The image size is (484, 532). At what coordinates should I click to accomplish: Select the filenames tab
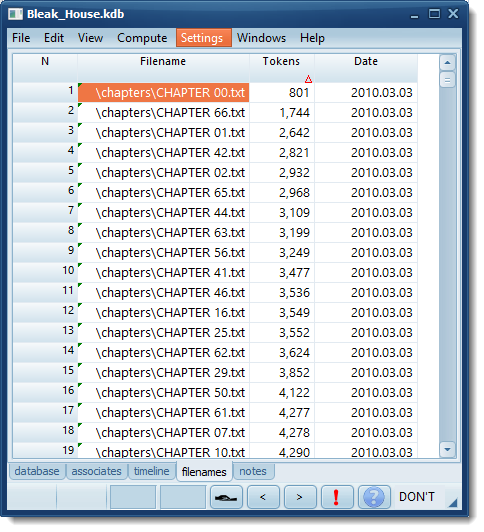click(204, 472)
